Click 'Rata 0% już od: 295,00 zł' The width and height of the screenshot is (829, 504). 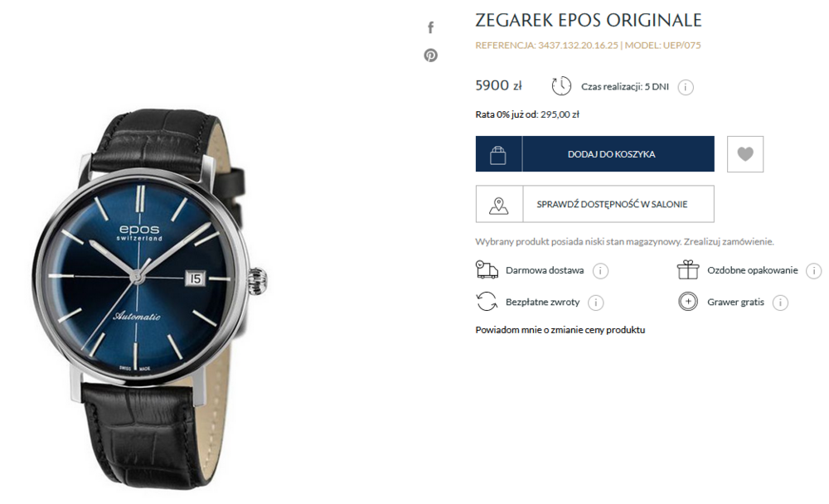527,114
